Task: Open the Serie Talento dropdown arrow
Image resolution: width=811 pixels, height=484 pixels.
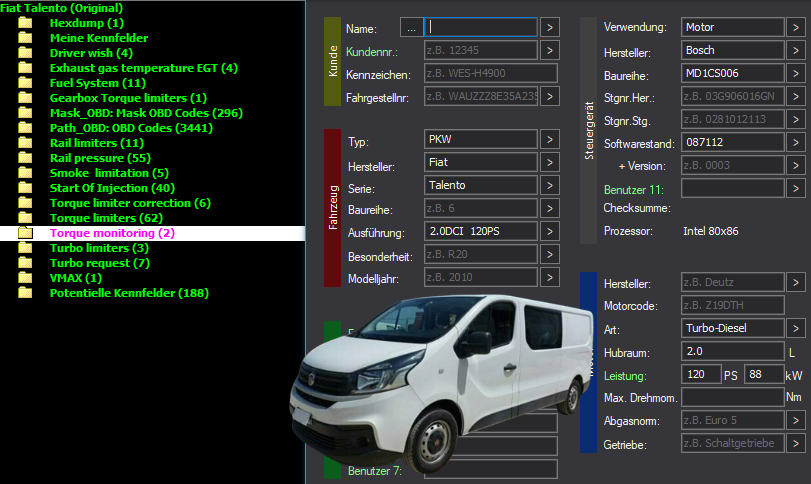Action: coord(550,185)
